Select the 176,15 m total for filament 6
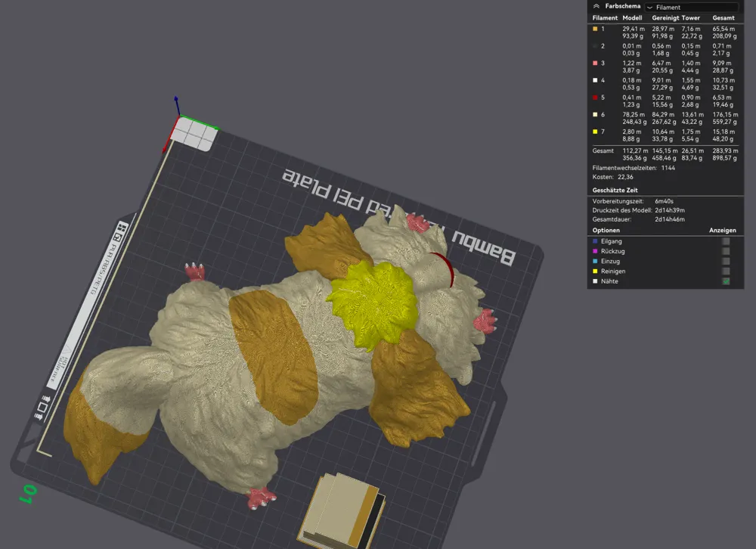Image resolution: width=756 pixels, height=549 pixels. pyautogui.click(x=725, y=115)
